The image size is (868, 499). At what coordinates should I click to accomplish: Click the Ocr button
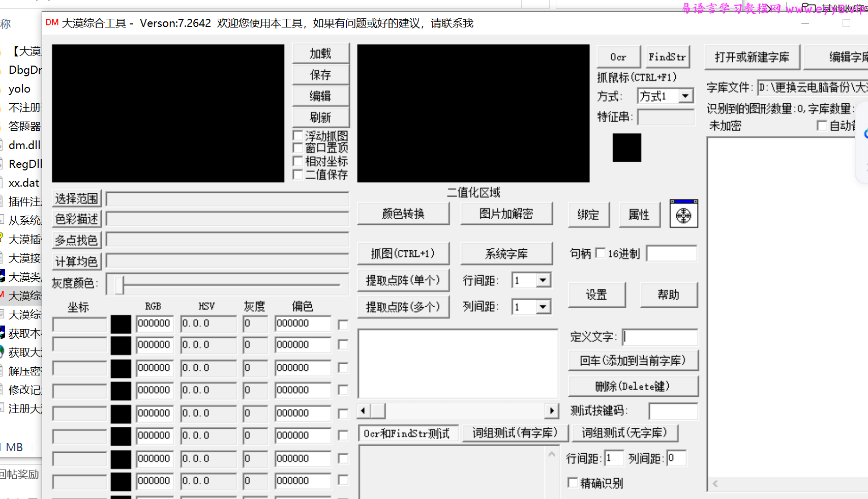(618, 57)
